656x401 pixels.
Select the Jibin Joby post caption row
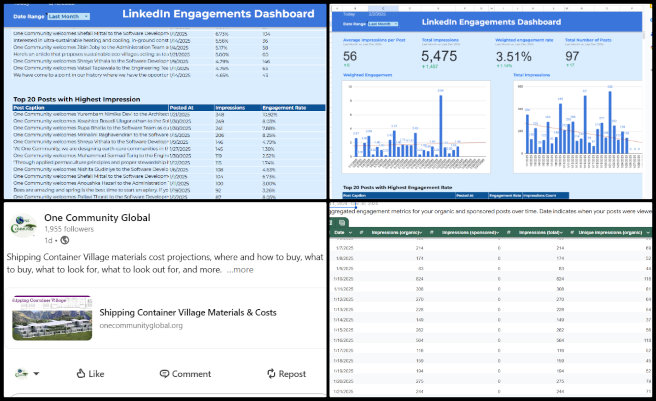pyautogui.click(x=90, y=47)
